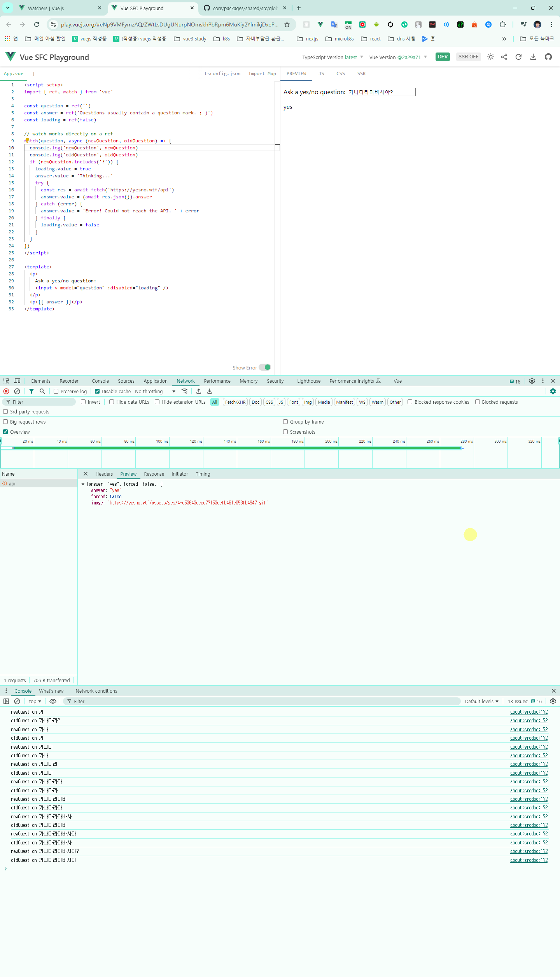Enable 3rd-party requests checkbox
This screenshot has width=560, height=977.
coord(5,411)
